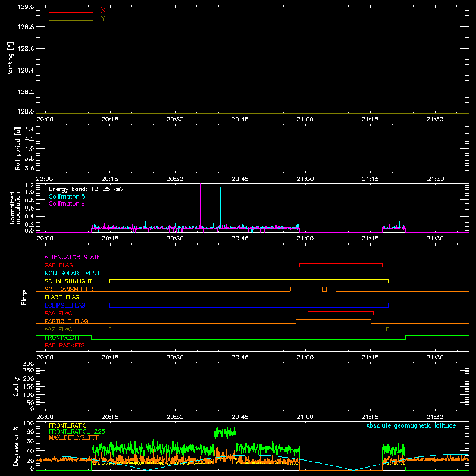Click the BAD_PACKETS flag label
Viewport: 476px width, 476px height.
coord(65,345)
